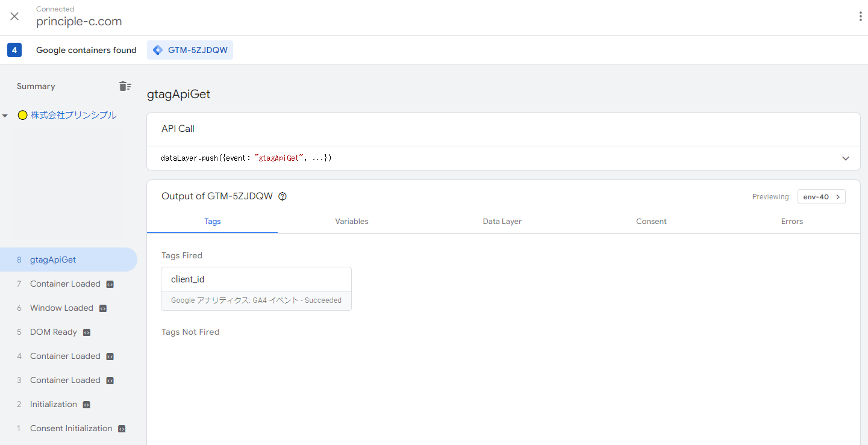Select event 7 Container Loaded
868x445 pixels.
point(65,284)
